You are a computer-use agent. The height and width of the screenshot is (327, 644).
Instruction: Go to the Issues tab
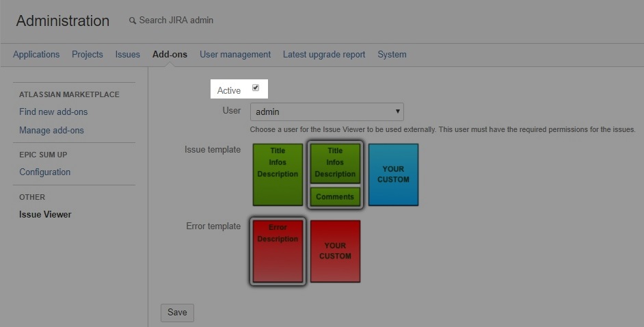click(128, 55)
